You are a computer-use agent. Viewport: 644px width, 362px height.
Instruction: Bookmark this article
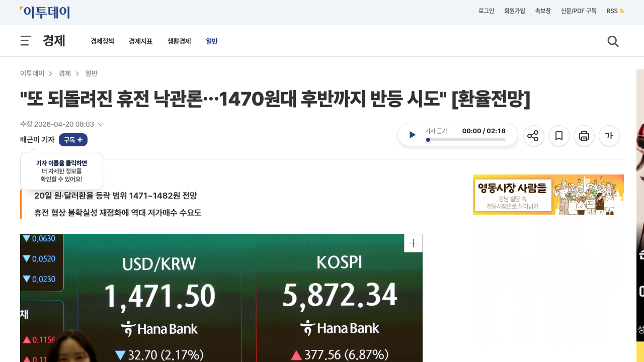pos(558,136)
